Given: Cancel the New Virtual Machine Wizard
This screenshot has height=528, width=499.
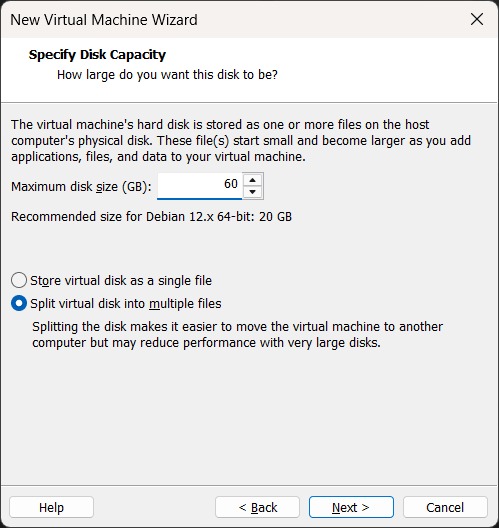Looking at the screenshot, I should [x=445, y=507].
